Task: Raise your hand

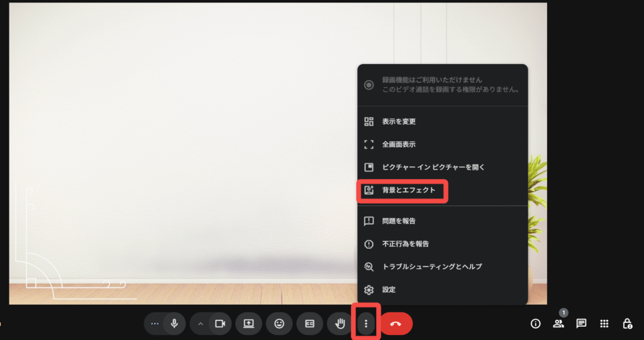Action: pyautogui.click(x=340, y=324)
